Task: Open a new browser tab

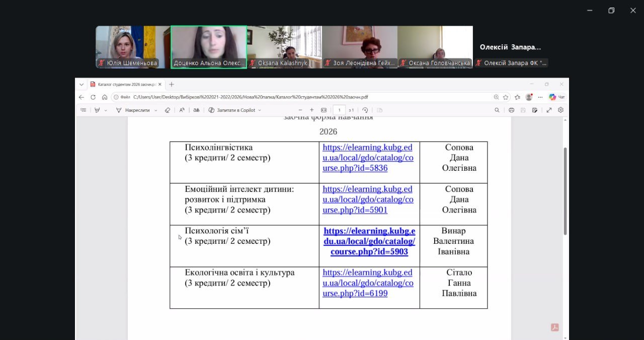Action: click(172, 84)
